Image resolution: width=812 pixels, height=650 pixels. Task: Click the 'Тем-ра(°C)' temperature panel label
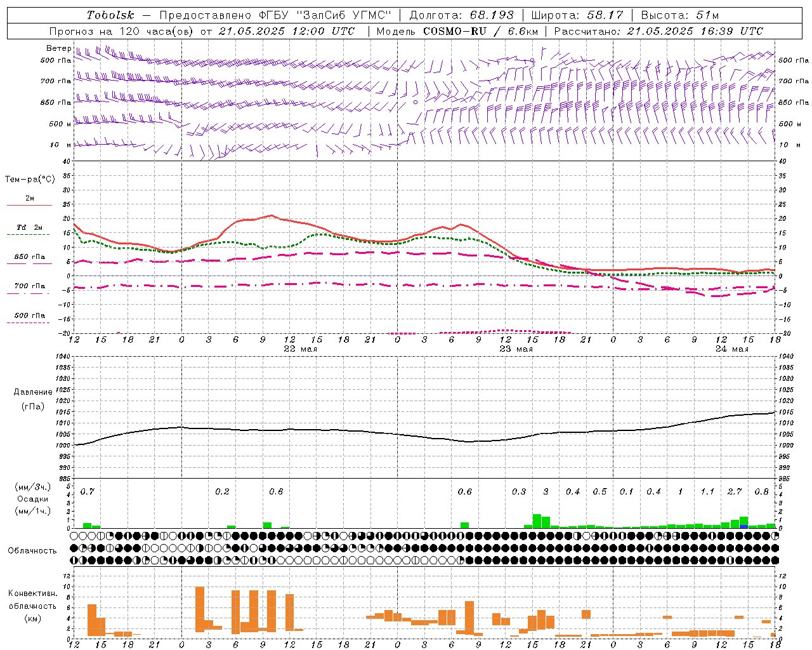[30, 180]
